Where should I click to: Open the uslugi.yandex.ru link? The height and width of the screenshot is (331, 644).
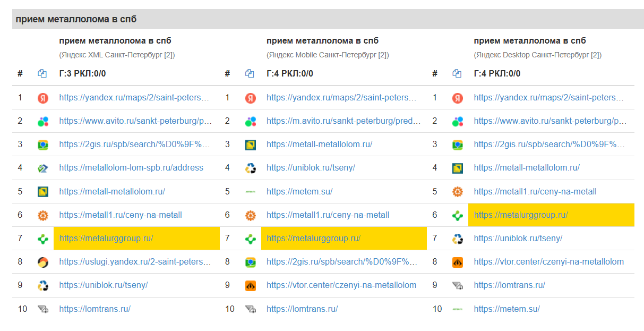point(135,262)
